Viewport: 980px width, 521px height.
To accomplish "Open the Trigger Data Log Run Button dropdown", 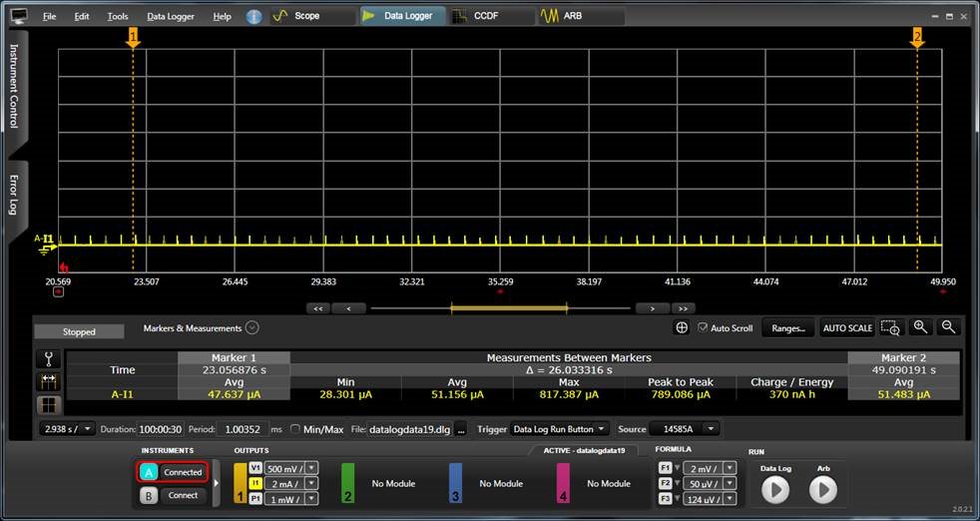I will 558,429.
